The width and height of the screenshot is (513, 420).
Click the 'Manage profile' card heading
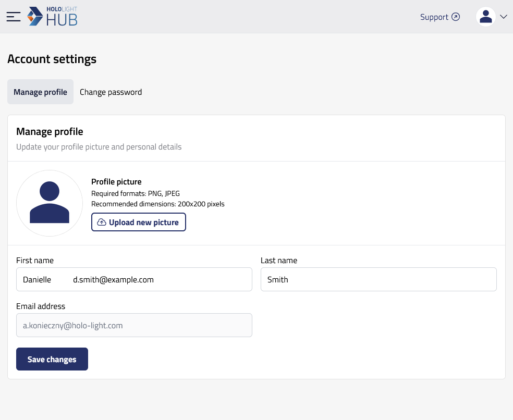click(x=50, y=131)
